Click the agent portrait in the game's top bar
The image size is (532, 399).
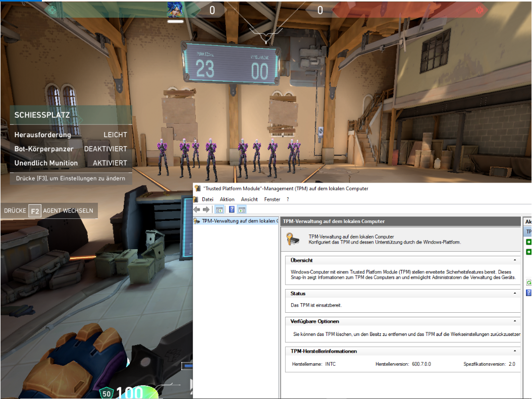[x=176, y=10]
